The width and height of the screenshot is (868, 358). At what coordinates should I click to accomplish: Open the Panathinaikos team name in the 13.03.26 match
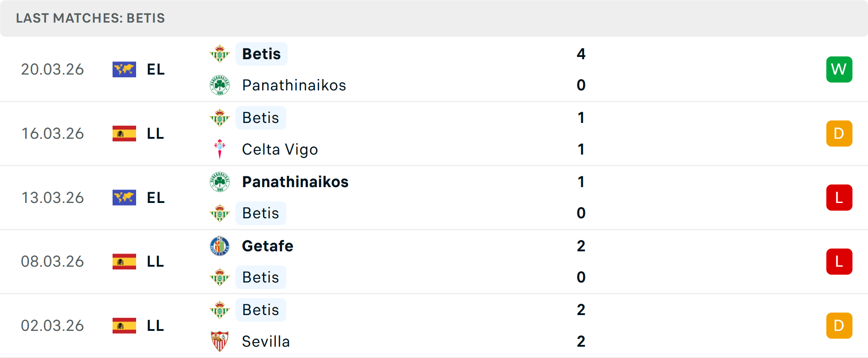tap(295, 182)
